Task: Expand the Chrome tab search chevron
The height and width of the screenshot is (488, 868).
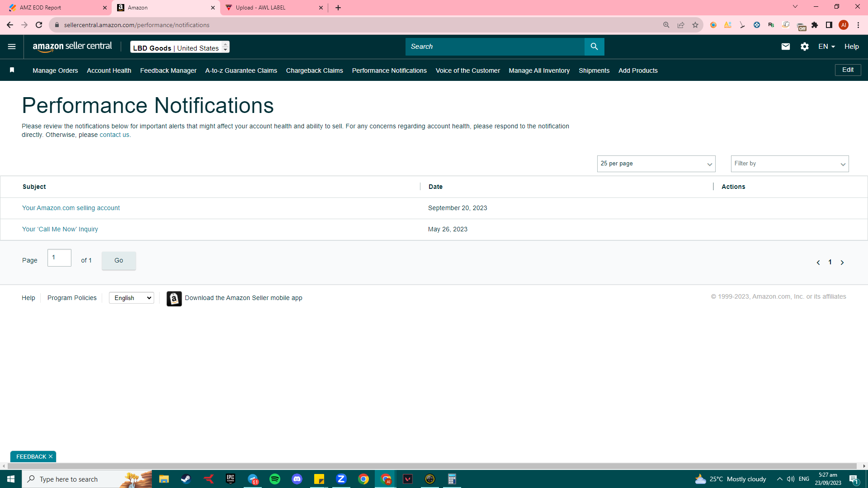Action: [x=795, y=6]
